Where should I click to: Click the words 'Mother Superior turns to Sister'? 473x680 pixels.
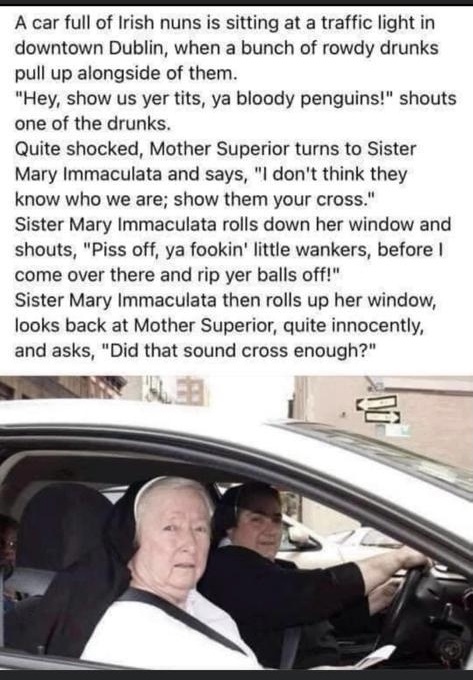tap(283, 149)
